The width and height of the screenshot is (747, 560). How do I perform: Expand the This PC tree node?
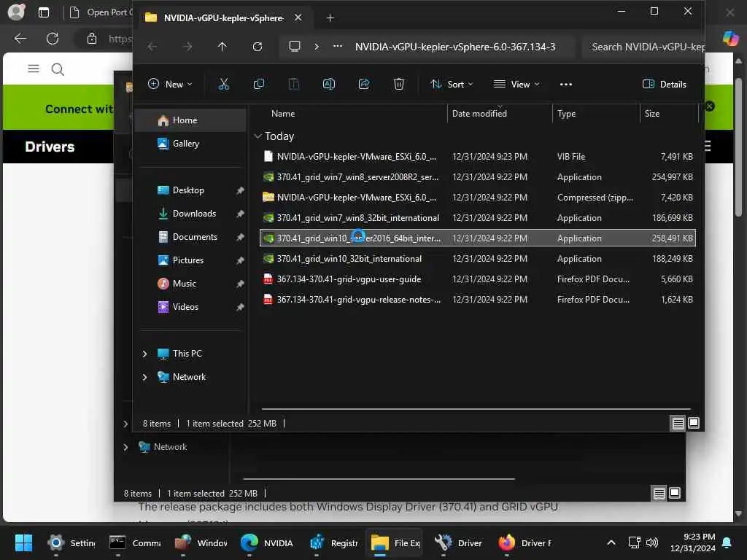145,354
